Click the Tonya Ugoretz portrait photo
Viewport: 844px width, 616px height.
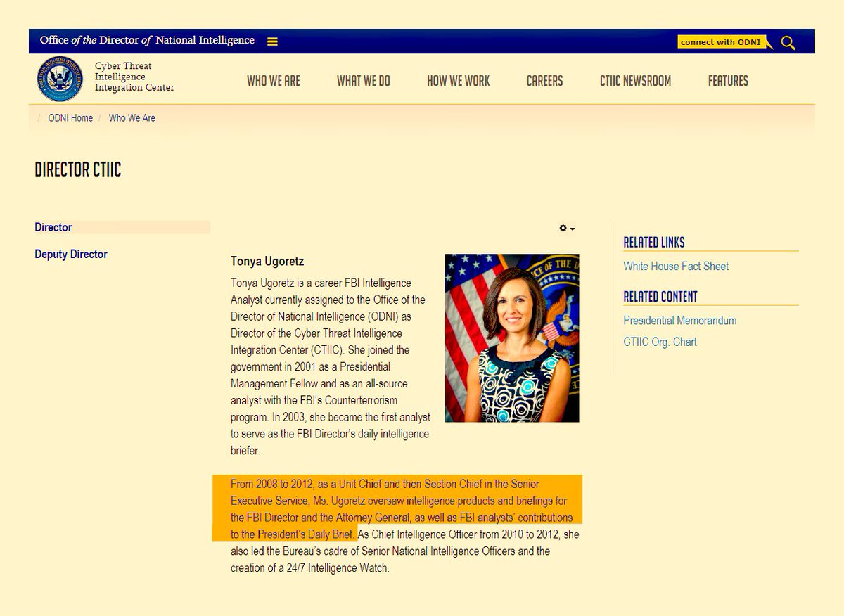click(x=512, y=338)
